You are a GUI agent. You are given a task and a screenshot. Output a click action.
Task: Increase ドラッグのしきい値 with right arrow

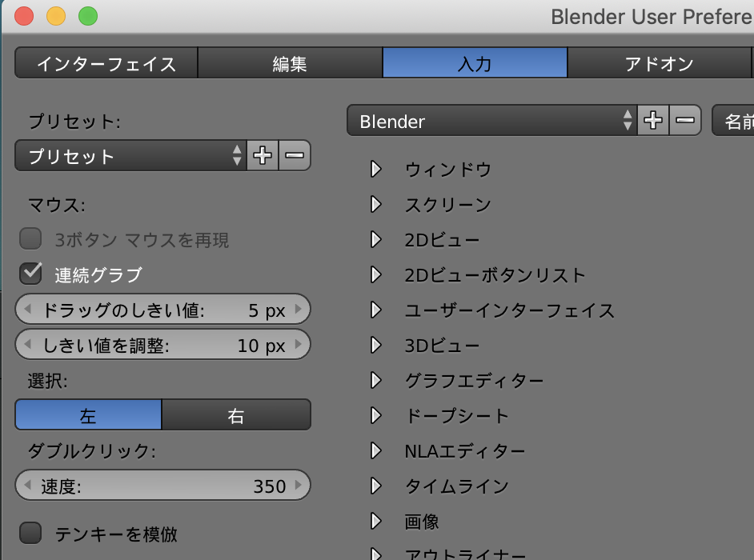[x=298, y=309]
